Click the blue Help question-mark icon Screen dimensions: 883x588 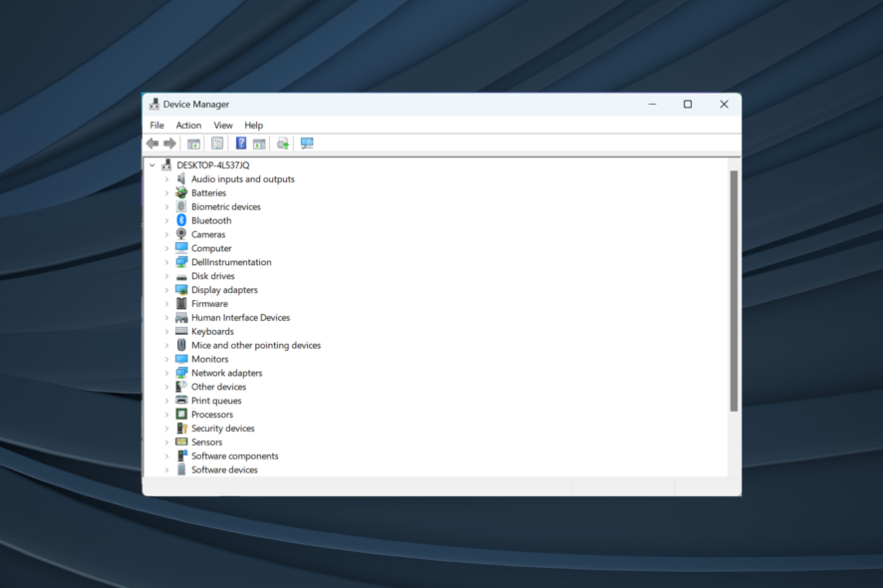coord(241,144)
